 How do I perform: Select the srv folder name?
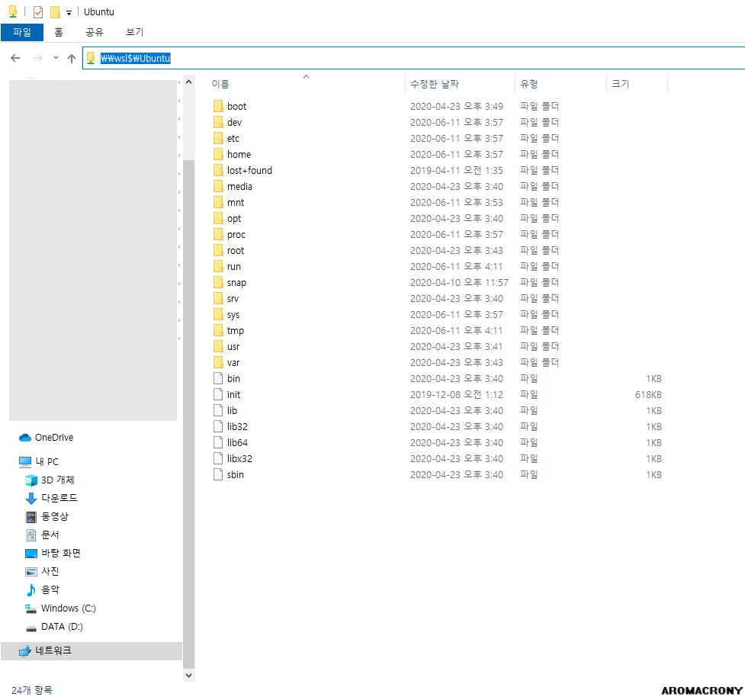[x=233, y=298]
